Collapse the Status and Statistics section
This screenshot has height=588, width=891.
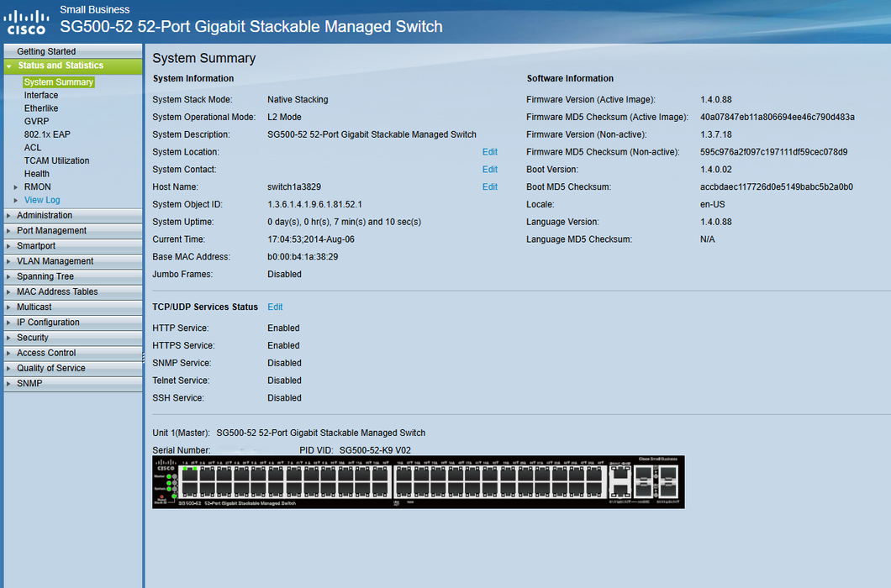[8, 66]
